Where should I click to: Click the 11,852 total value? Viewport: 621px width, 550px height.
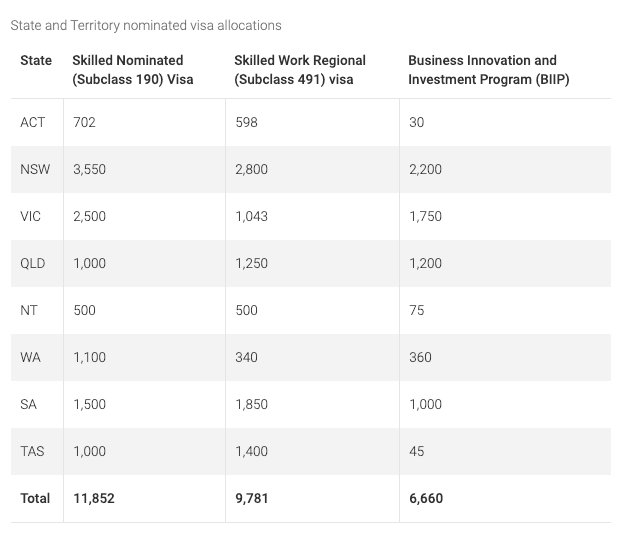[94, 498]
